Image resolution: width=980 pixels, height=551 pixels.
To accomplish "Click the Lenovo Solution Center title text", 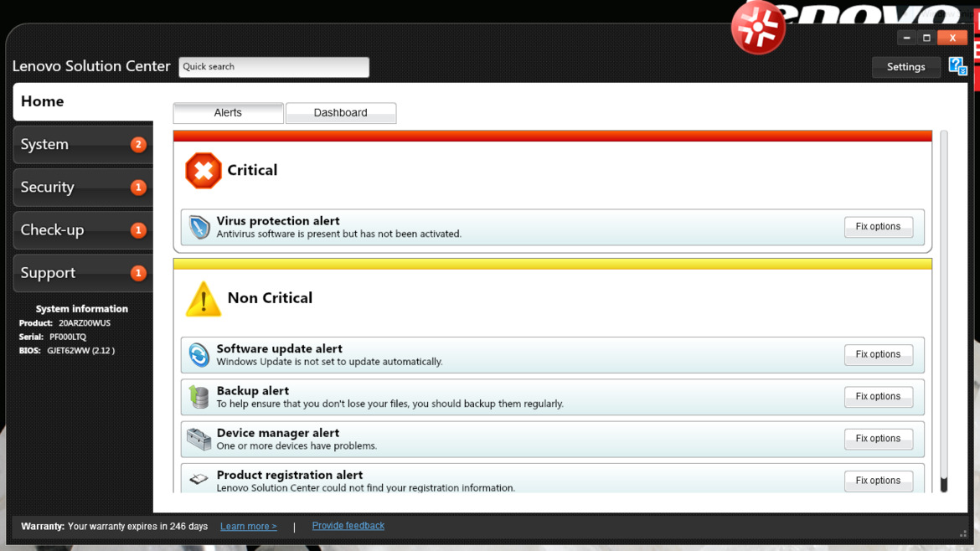I will pos(91,66).
